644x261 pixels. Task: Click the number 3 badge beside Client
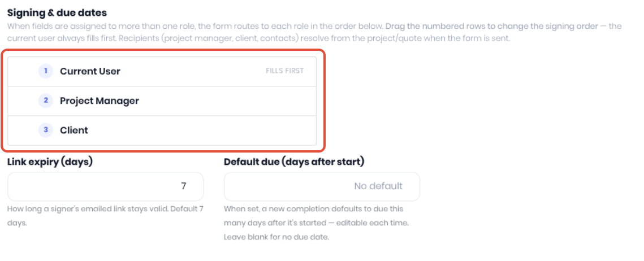coord(46,130)
